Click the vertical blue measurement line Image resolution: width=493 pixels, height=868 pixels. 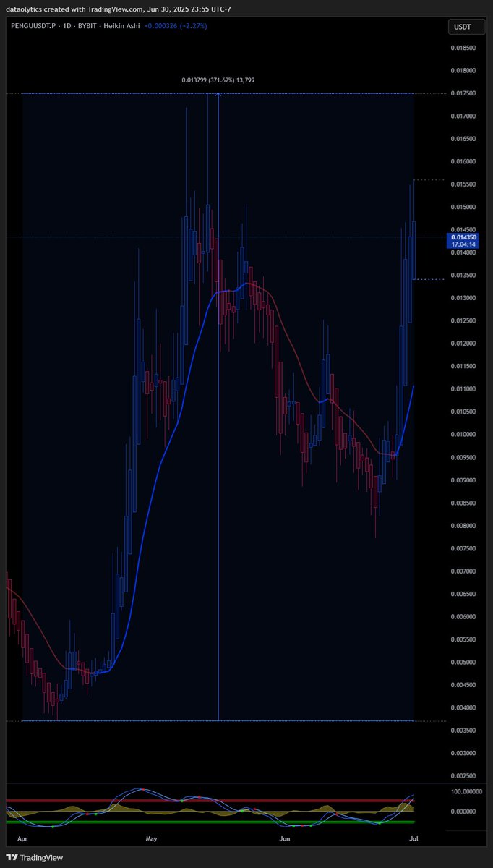pos(218,407)
